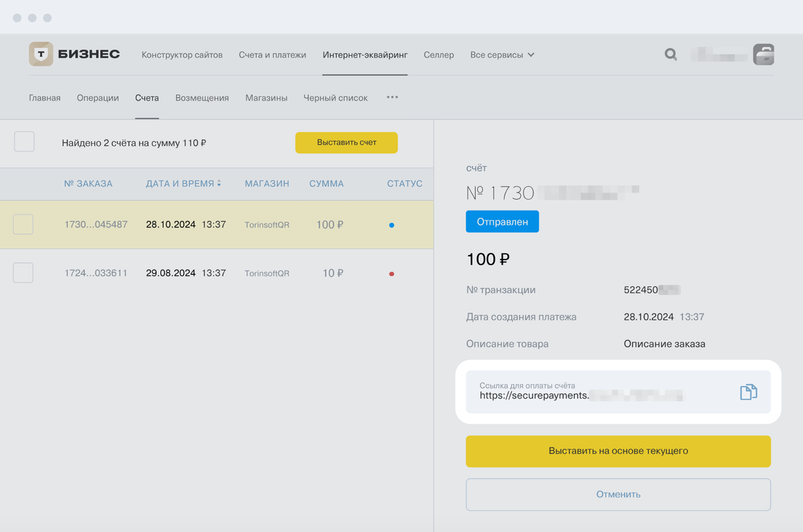Check the box for order 1724...033611
803x532 pixels.
tap(23, 273)
